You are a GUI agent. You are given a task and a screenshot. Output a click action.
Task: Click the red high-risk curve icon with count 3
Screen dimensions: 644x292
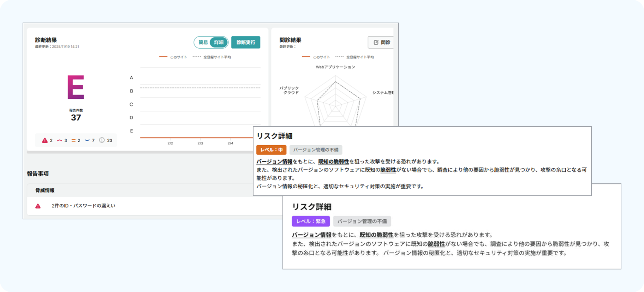pyautogui.click(x=59, y=140)
